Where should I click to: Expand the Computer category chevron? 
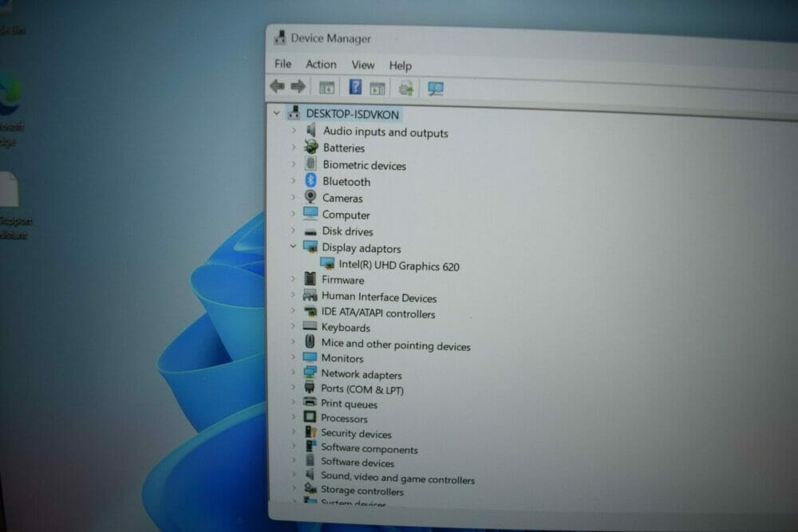coord(293,214)
